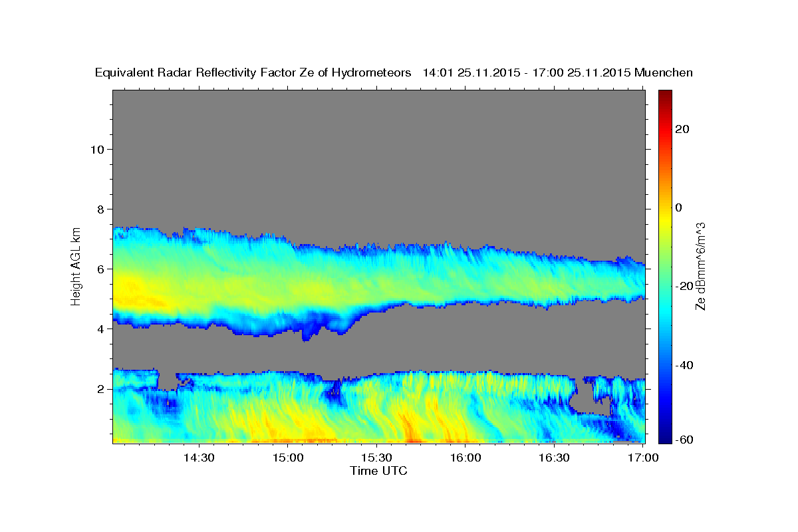Click the '8' height tick label
The height and width of the screenshot is (532, 798).
pos(100,209)
